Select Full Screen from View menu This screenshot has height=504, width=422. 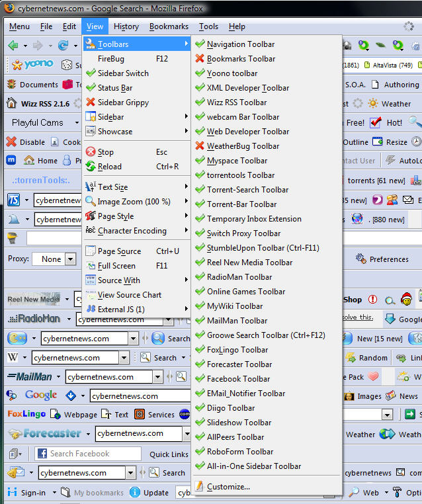pos(116,266)
